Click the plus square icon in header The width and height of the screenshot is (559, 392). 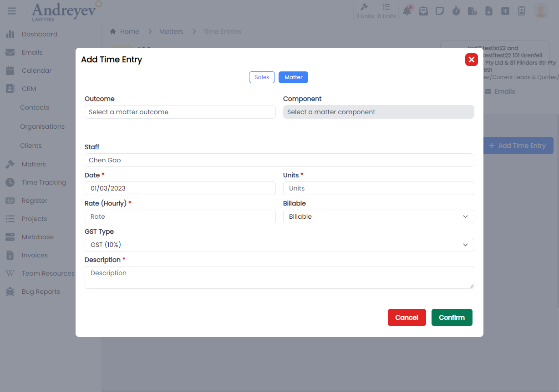[x=505, y=11]
